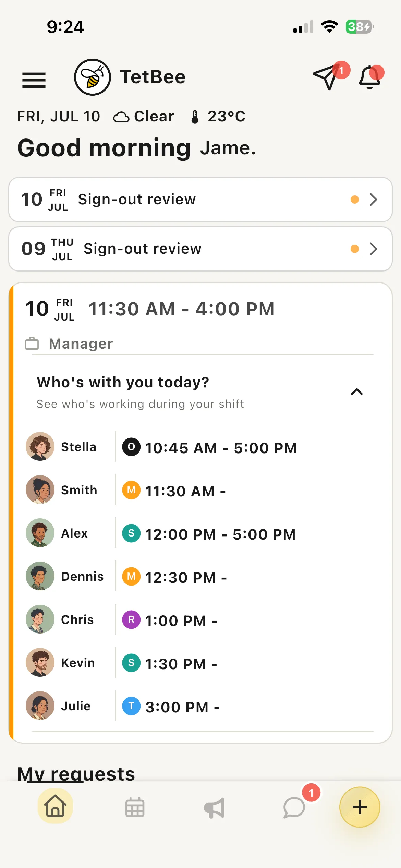401x868 pixels.
Task: Open Fri Jul 10 Sign-out review chevron
Action: point(373,200)
